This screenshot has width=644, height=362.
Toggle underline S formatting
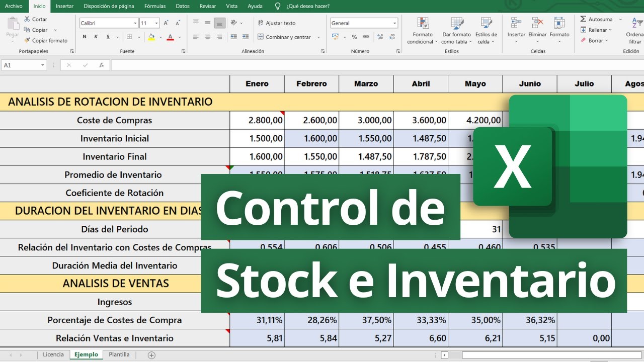click(108, 37)
